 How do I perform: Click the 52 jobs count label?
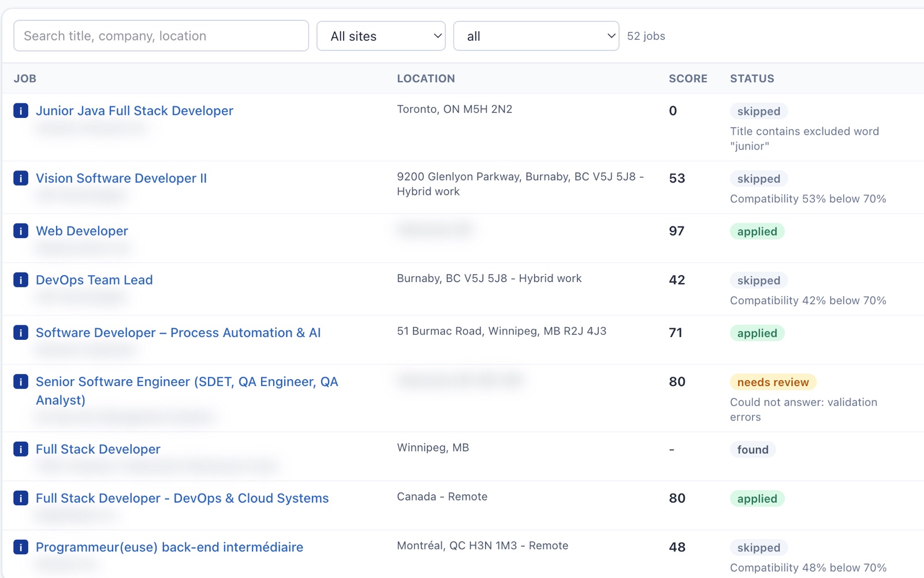pyautogui.click(x=646, y=36)
